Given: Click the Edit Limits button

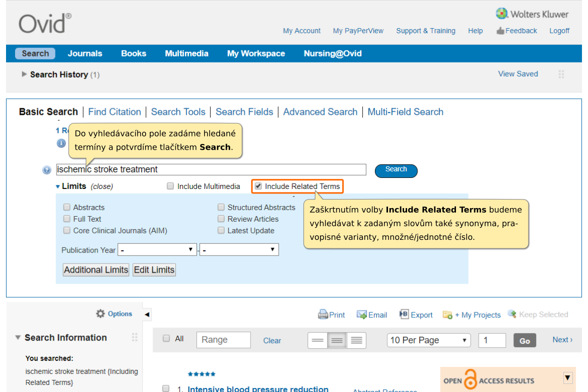Looking at the screenshot, I should 154,270.
